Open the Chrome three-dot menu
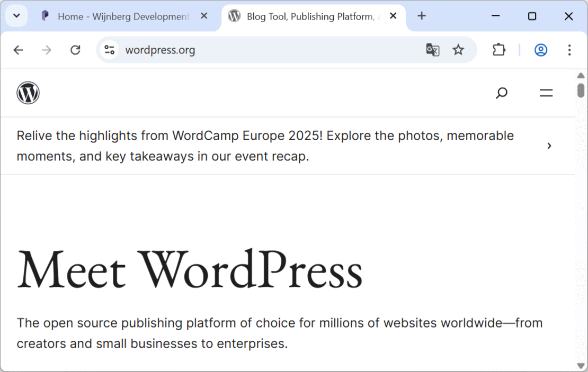Image resolution: width=588 pixels, height=372 pixels. coord(569,50)
